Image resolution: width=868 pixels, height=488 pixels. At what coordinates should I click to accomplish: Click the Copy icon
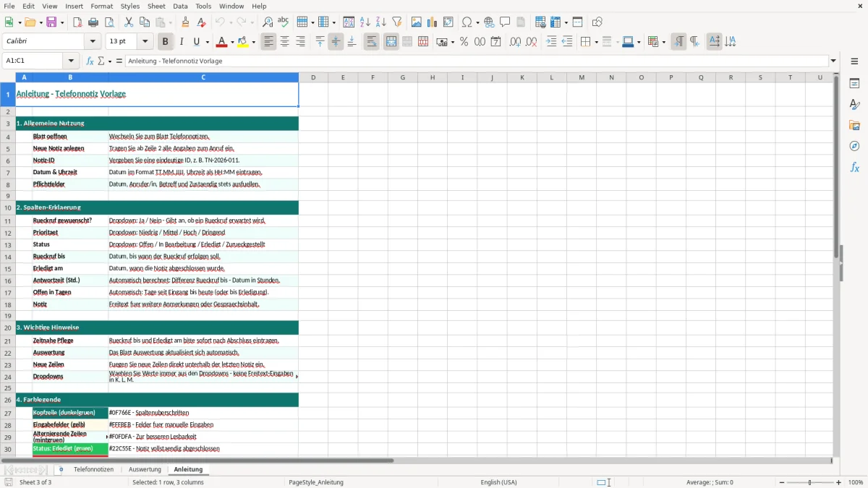coord(144,22)
